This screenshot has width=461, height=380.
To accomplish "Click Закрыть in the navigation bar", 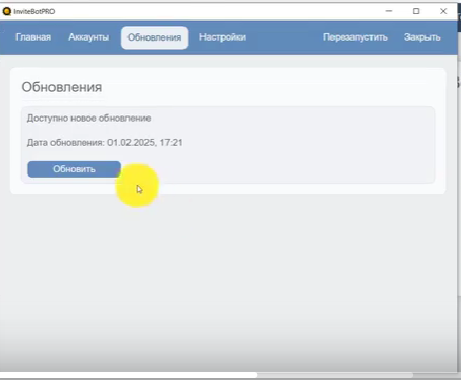I will tap(422, 37).
